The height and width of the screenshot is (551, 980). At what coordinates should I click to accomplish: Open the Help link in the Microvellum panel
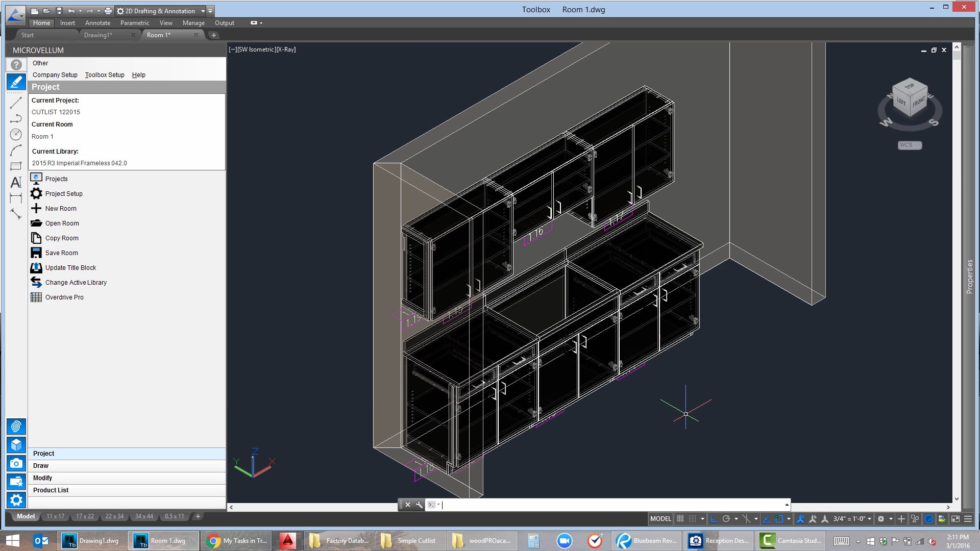(x=138, y=75)
